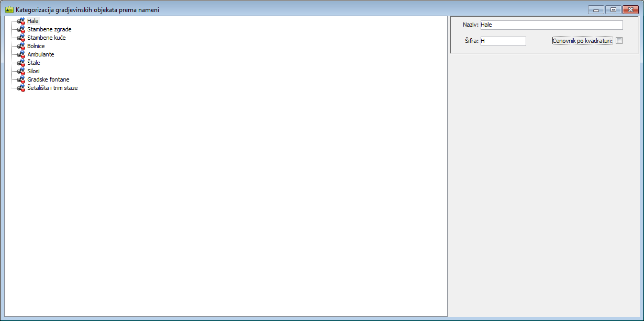The width and height of the screenshot is (644, 321).
Task: Select the Bolnice category
Action: (36, 46)
